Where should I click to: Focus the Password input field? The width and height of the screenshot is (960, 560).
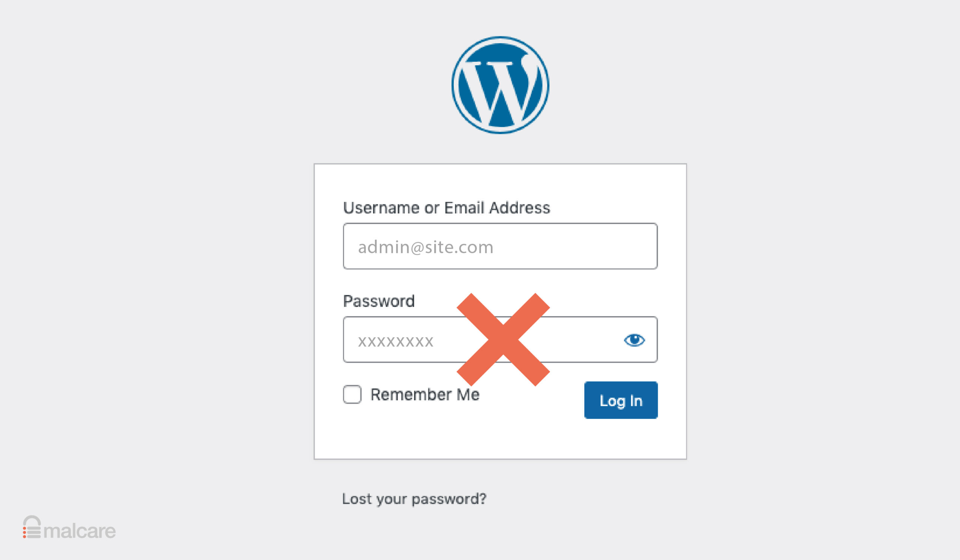click(x=500, y=339)
